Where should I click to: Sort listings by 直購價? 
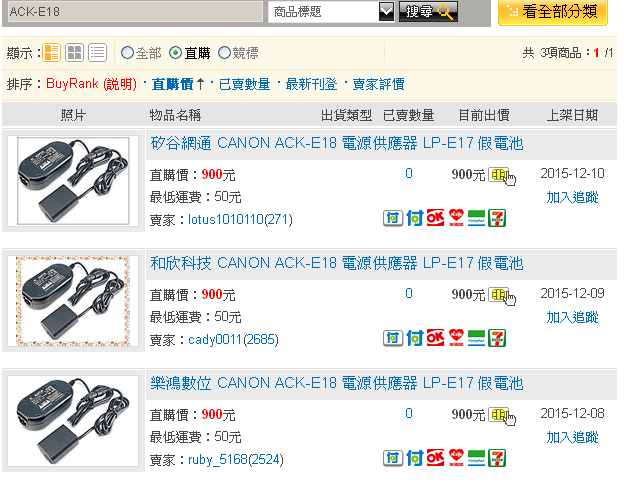pos(172,84)
